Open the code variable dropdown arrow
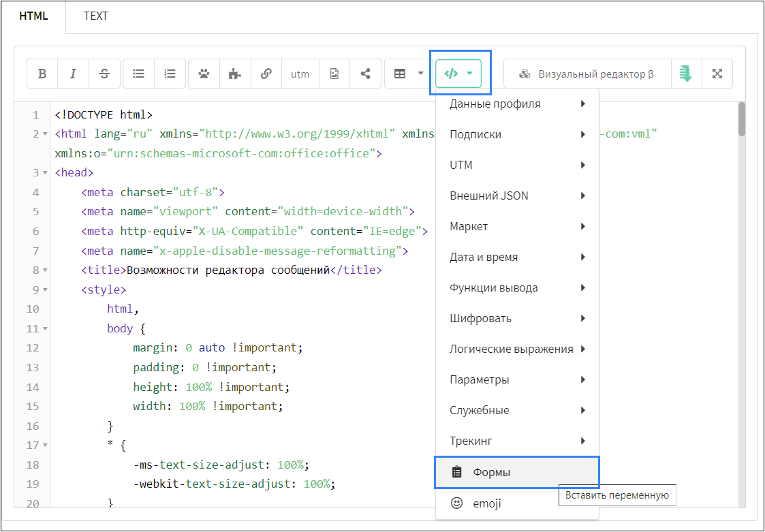Image resolution: width=765 pixels, height=532 pixels. 469,74
